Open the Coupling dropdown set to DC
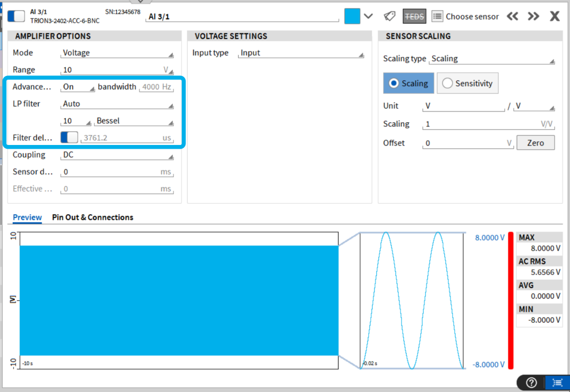Viewport: 570px width, 392px height. [117, 155]
